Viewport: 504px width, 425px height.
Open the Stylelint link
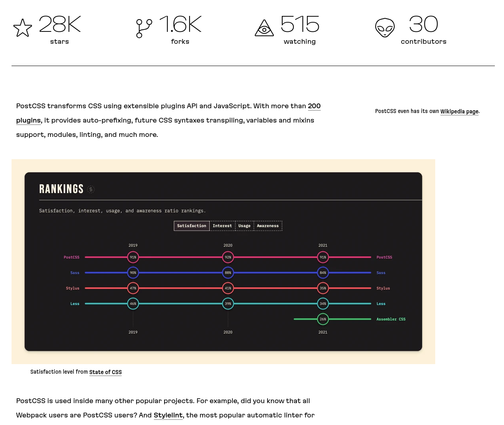click(x=168, y=415)
